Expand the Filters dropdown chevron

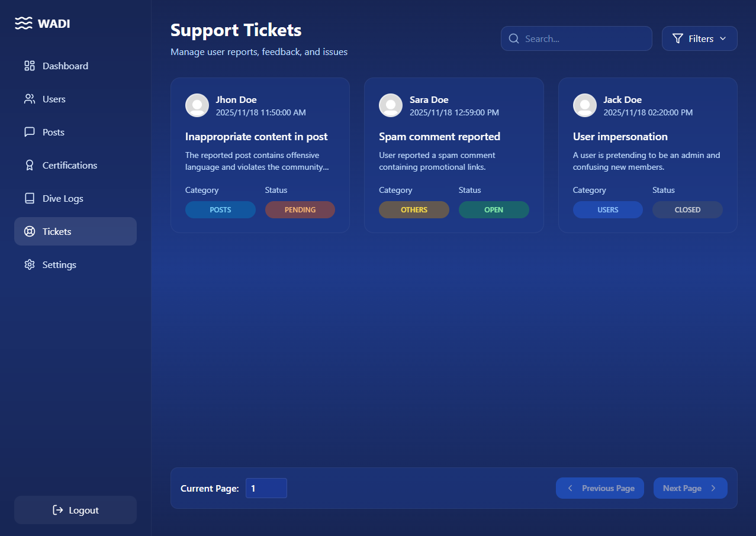723,38
